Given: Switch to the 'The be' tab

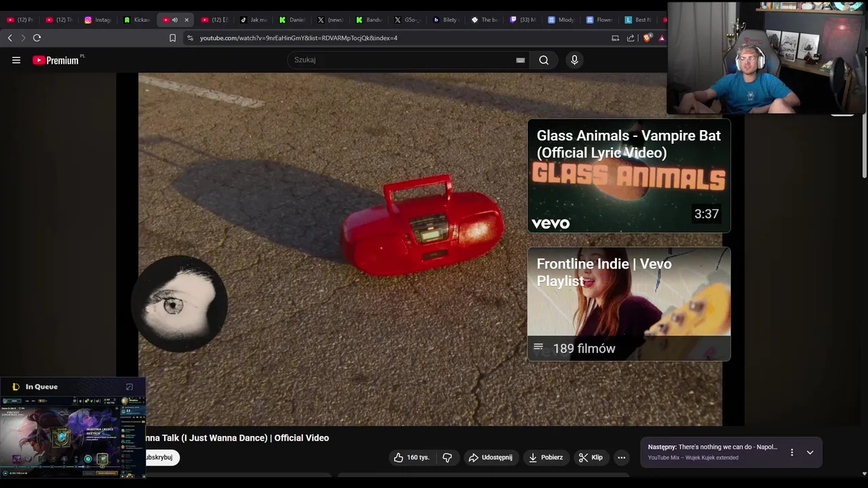Looking at the screenshot, I should (485, 20).
